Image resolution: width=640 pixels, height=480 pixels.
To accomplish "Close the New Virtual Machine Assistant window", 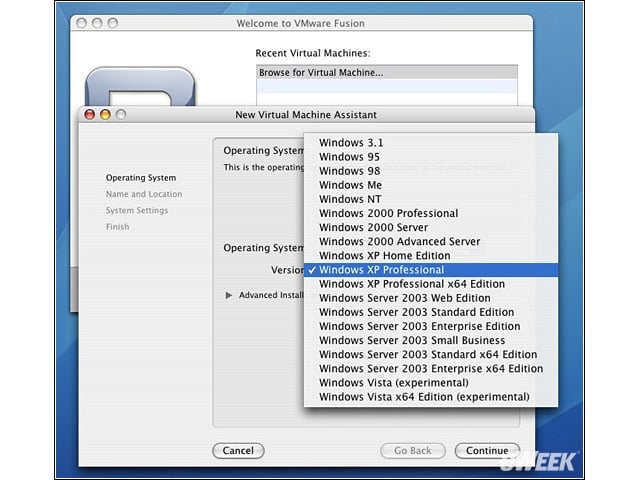I will (89, 115).
